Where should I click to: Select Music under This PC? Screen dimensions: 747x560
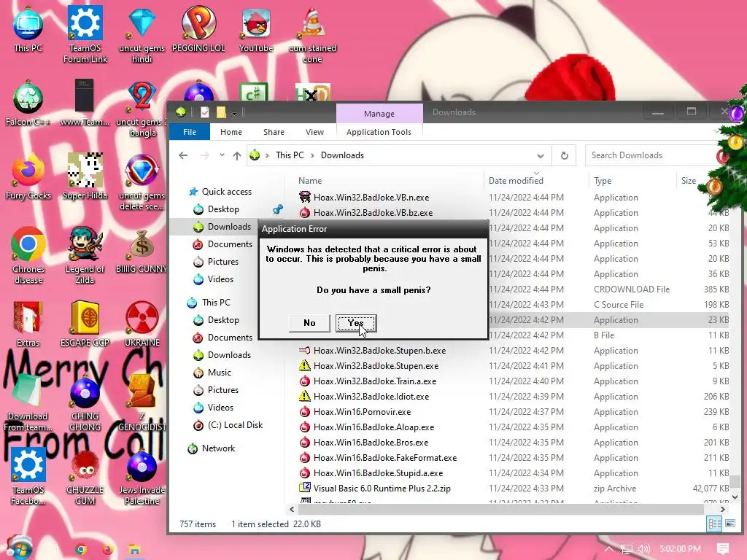(219, 373)
